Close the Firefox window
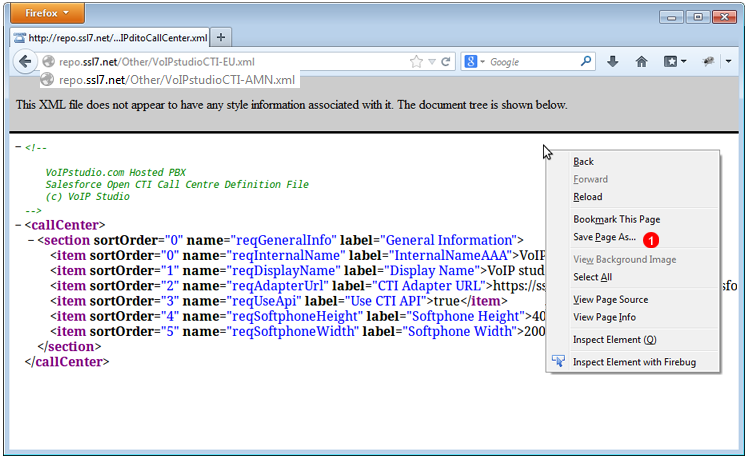Viewport: 750px width, 460px height. pos(724,17)
